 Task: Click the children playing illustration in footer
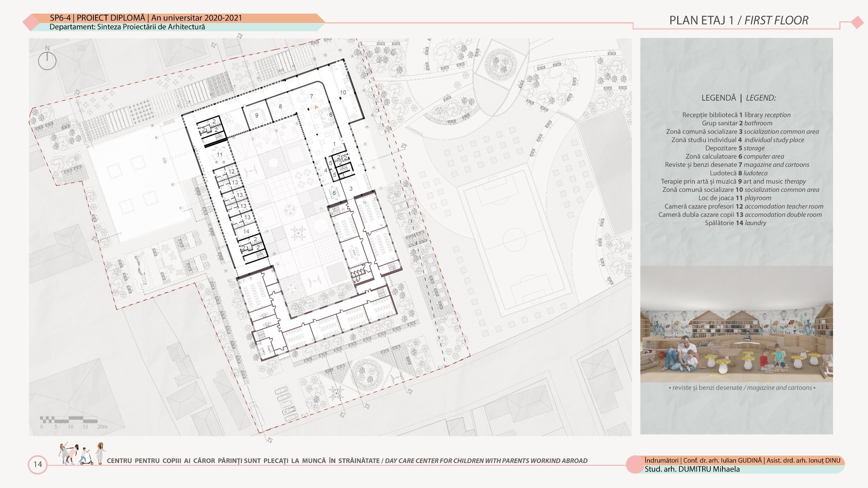[x=82, y=454]
